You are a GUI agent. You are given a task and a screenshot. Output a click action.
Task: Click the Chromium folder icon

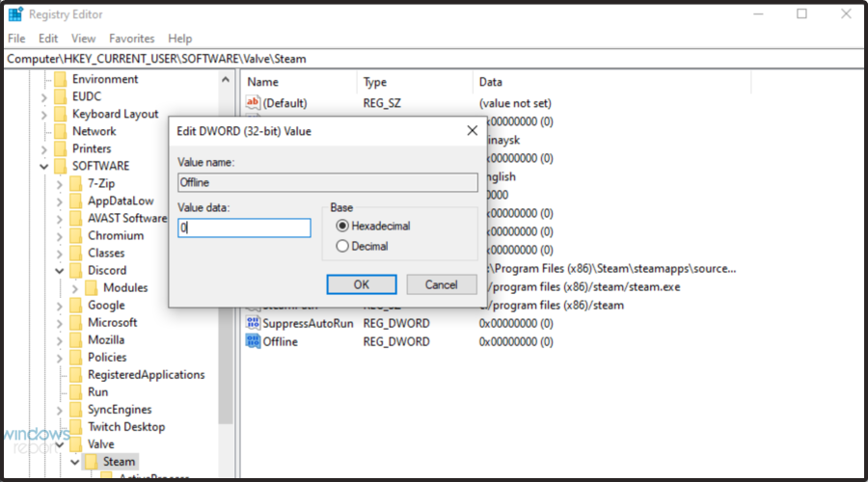click(x=76, y=236)
